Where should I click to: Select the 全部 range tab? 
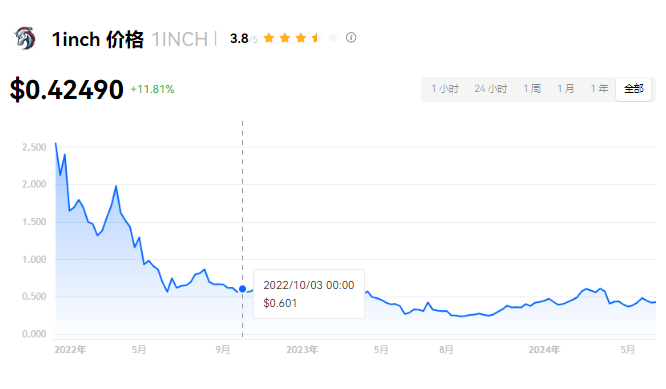pyautogui.click(x=634, y=89)
